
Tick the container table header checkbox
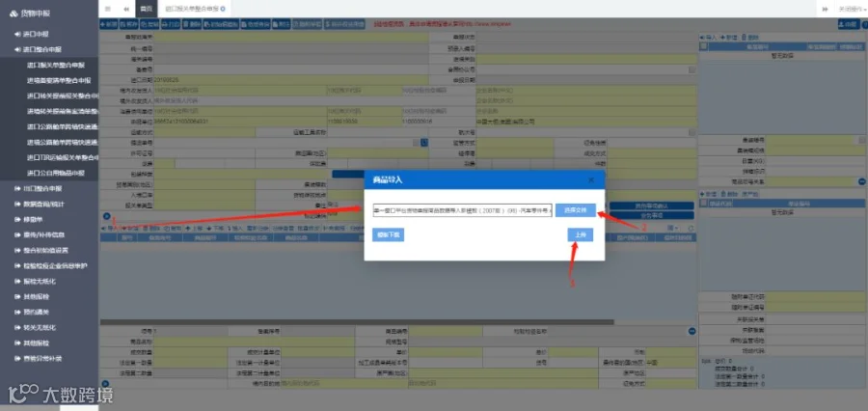click(x=703, y=46)
